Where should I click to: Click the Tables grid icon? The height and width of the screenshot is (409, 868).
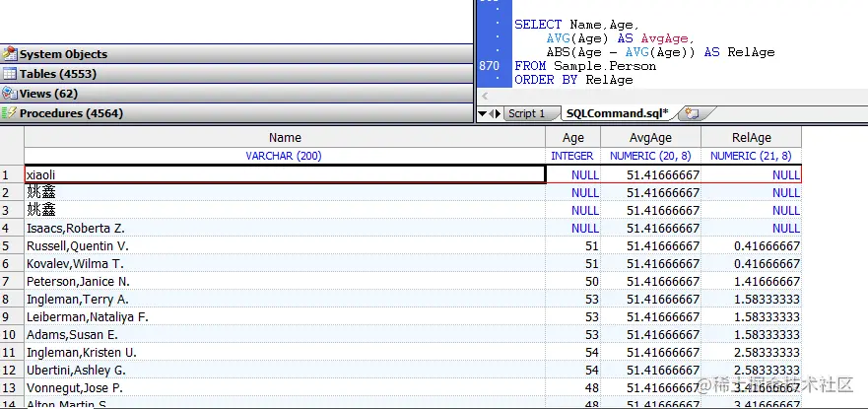10,74
